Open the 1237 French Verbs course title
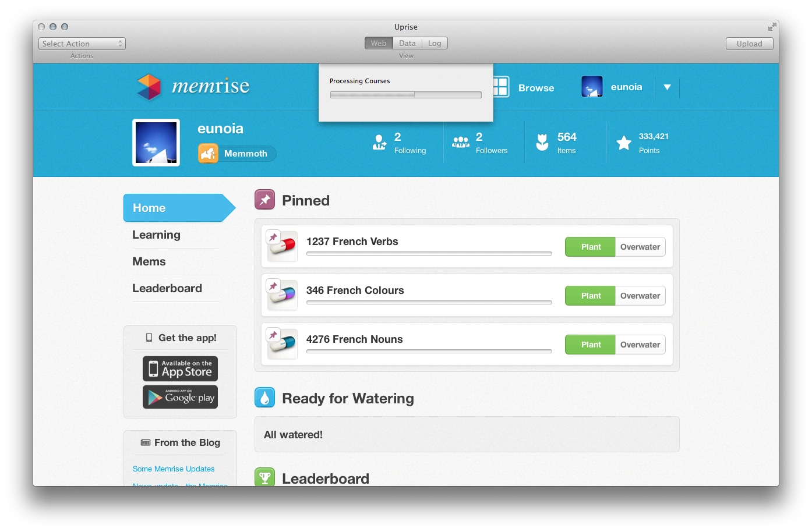 [x=352, y=242]
